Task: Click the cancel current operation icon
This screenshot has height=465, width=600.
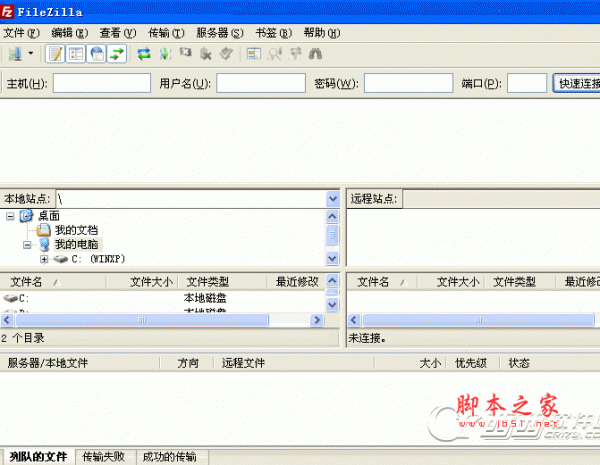Action: [x=186, y=53]
